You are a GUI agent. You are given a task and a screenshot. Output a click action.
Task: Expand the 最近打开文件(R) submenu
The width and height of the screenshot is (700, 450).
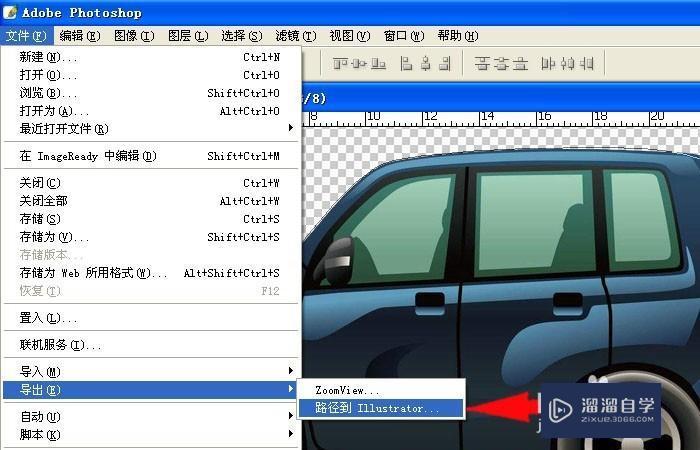(291, 128)
